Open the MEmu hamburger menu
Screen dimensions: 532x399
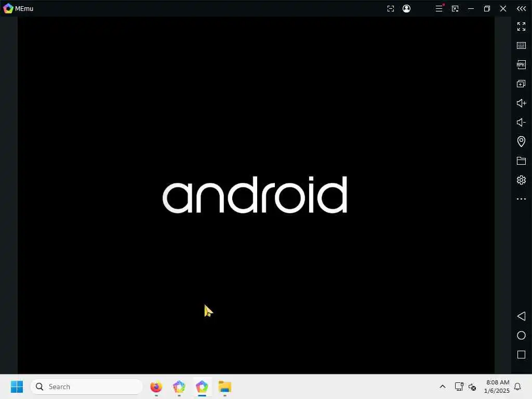pyautogui.click(x=439, y=8)
